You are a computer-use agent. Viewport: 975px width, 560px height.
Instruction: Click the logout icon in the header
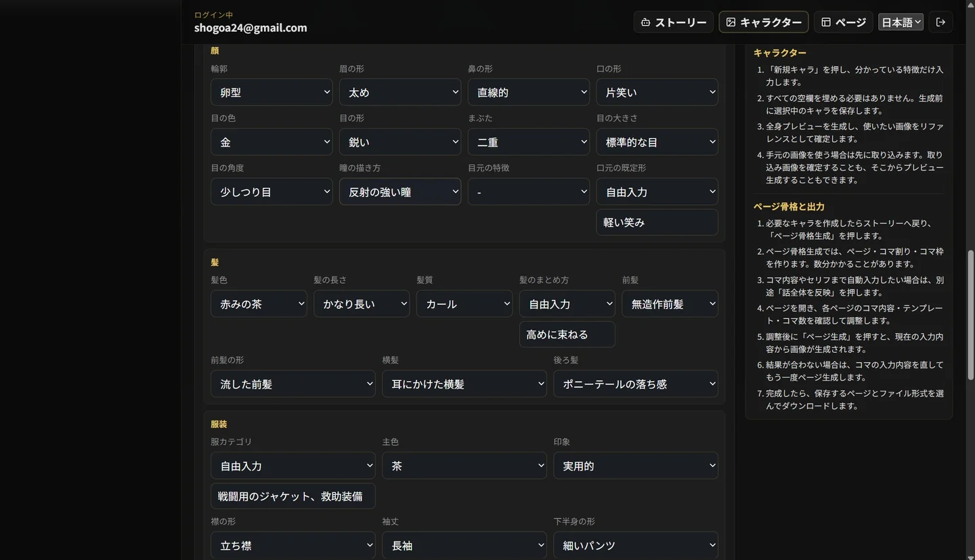[940, 22]
